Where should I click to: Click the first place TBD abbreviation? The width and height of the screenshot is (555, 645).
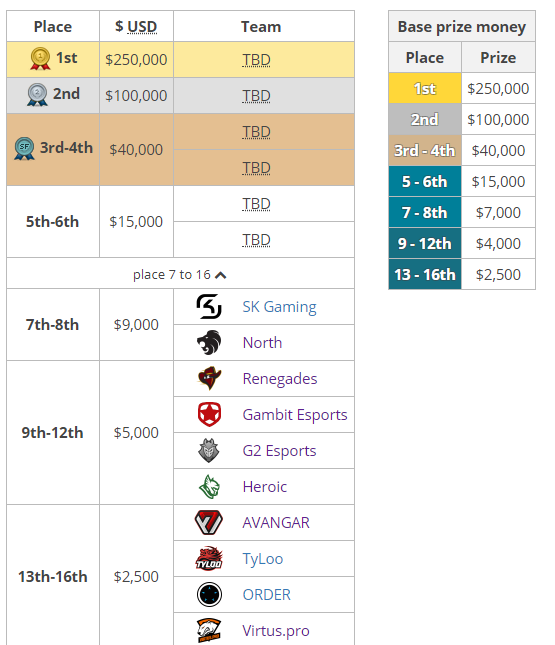(x=256, y=60)
